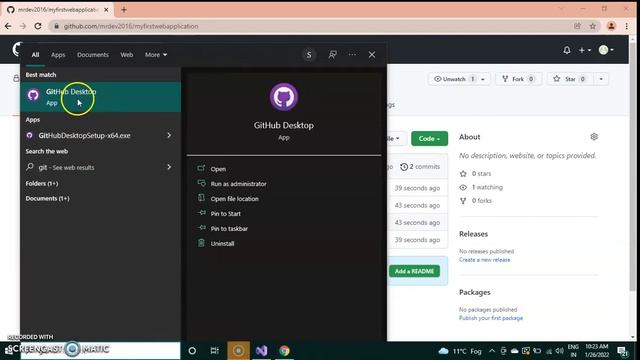Open Publish your first package link
Screen dimensions: 640x360
[491, 318]
